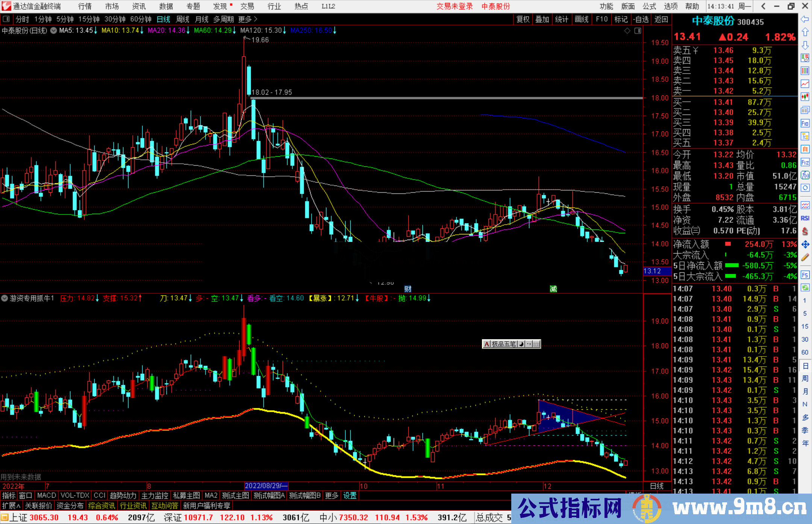Screen dimensions: 812x524
Task: Open the candlestick chart sidebar icon
Action: (x=805, y=97)
